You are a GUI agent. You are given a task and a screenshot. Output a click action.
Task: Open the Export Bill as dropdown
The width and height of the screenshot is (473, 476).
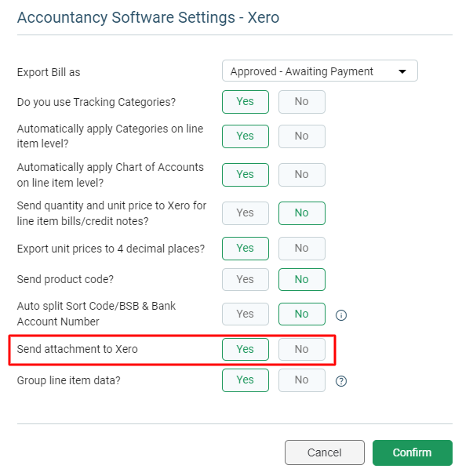[320, 71]
